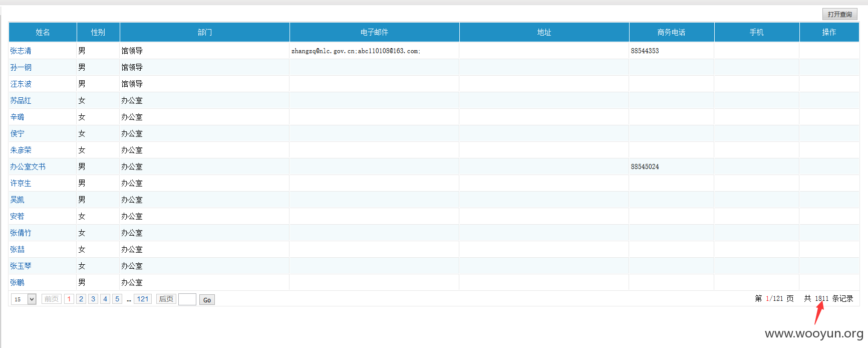Open the record for 苏品红

(21, 100)
